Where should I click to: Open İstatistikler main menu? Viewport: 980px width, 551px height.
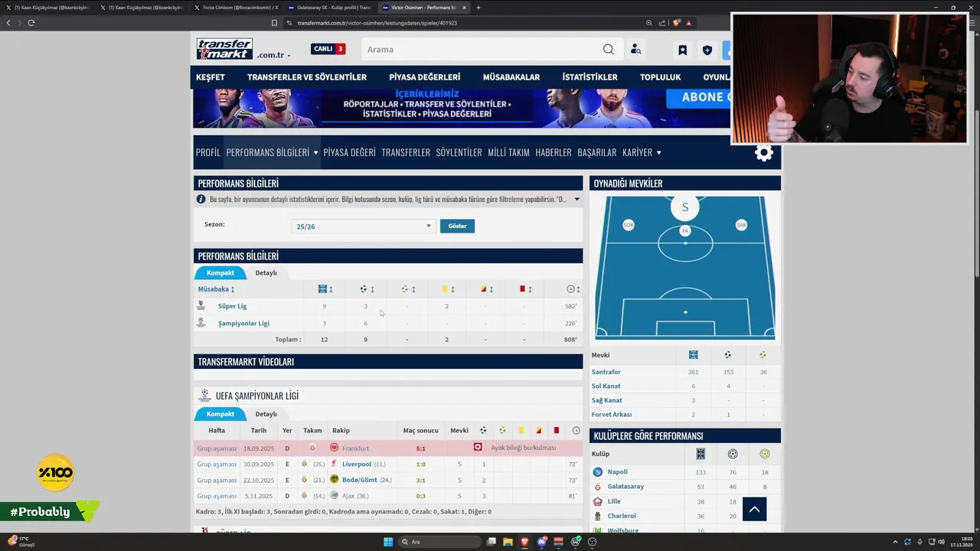590,77
